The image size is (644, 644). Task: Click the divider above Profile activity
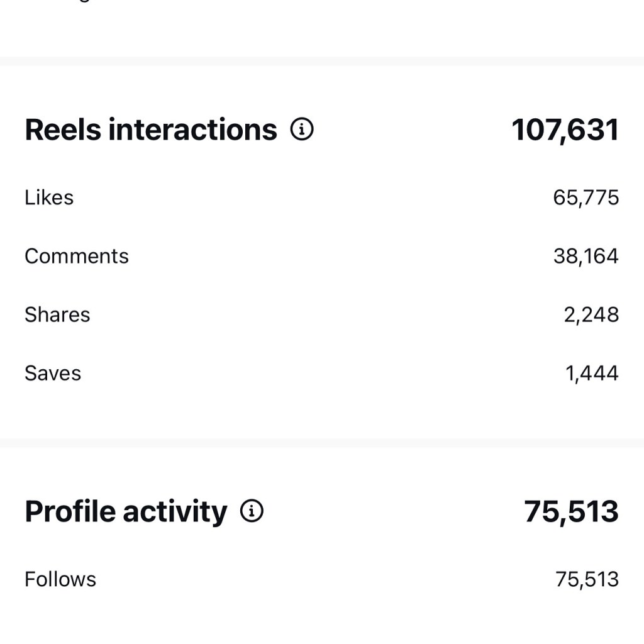(x=322, y=443)
